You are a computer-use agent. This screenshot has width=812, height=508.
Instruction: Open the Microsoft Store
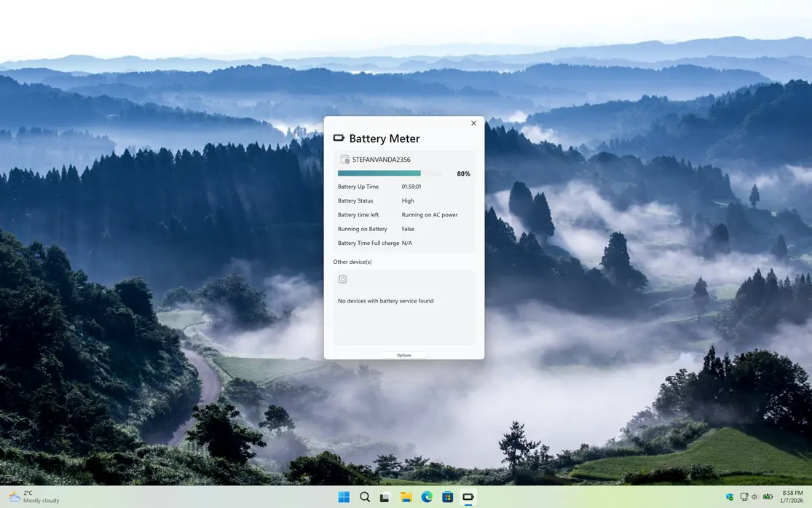[446, 496]
